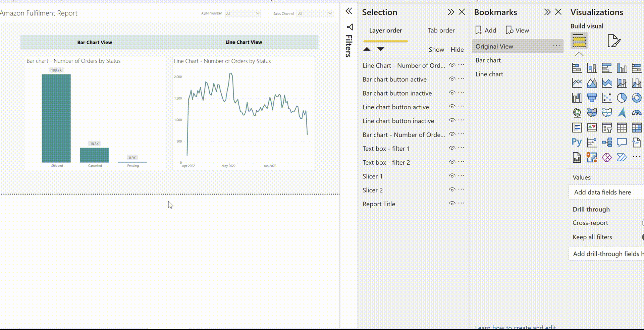Image resolution: width=644 pixels, height=330 pixels.
Task: Hide the Bar chart button active layer
Action: (x=452, y=78)
